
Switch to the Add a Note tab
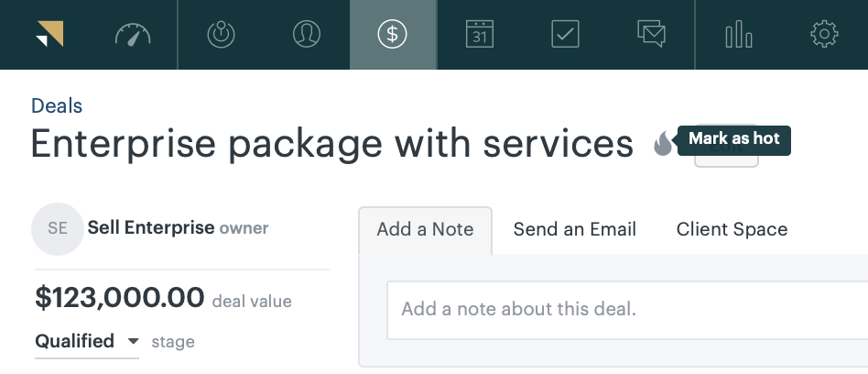click(425, 230)
